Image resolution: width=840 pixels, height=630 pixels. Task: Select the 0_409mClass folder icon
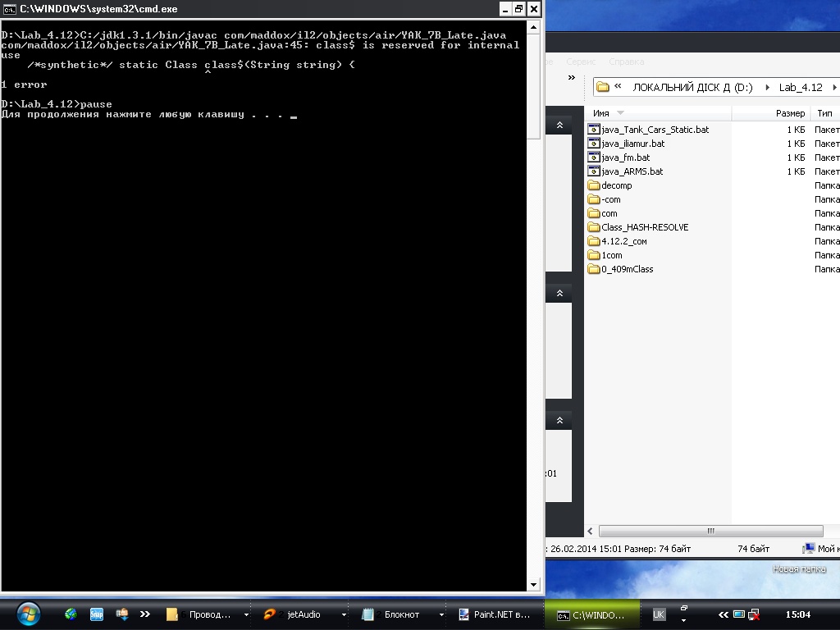click(x=594, y=268)
